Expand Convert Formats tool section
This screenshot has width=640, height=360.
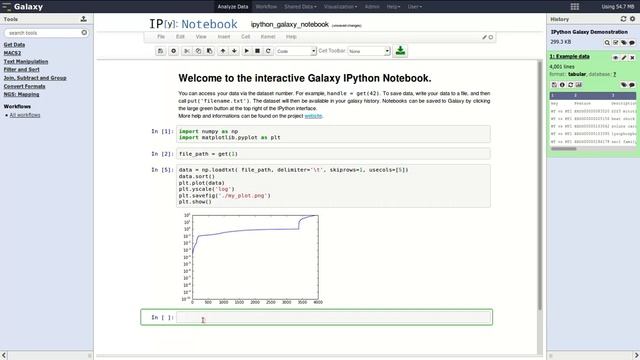24,87
